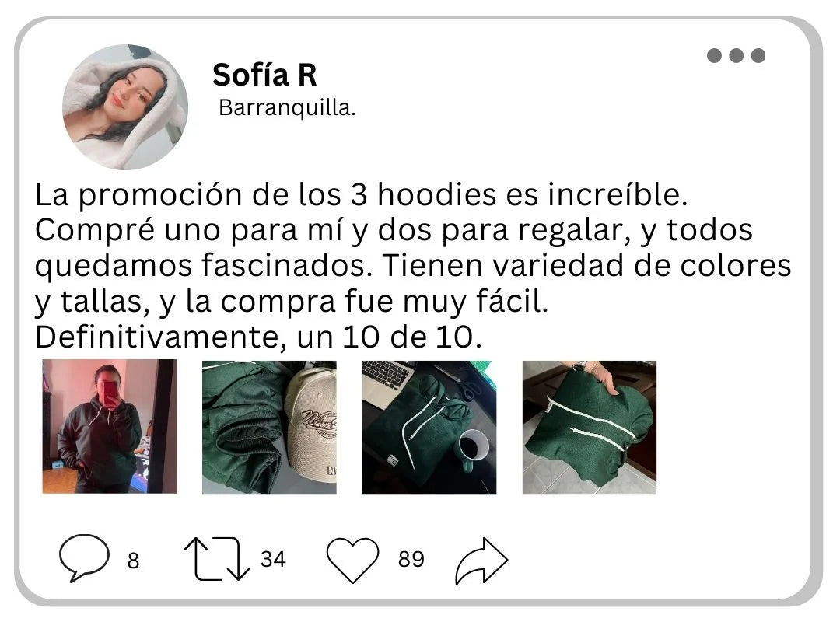Click the comment count 8
This screenshot has width=840, height=622.
pyautogui.click(x=134, y=561)
